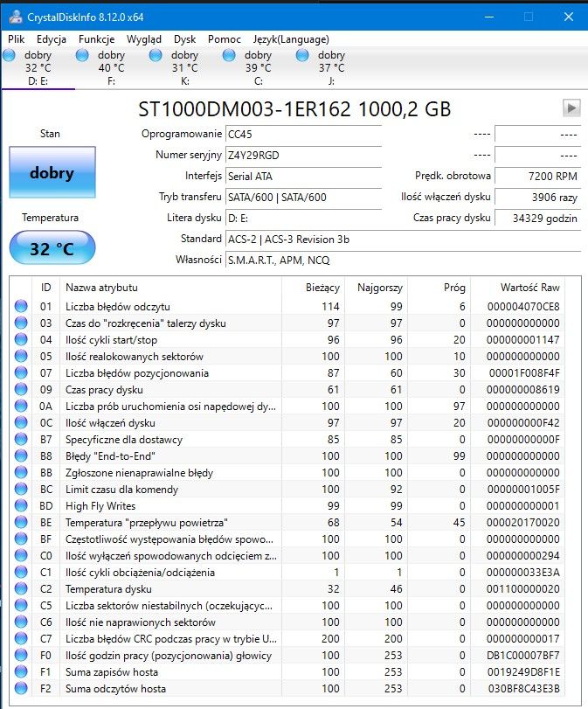Click the dobry health status button
Viewport: 588px width, 709px height.
[x=52, y=172]
